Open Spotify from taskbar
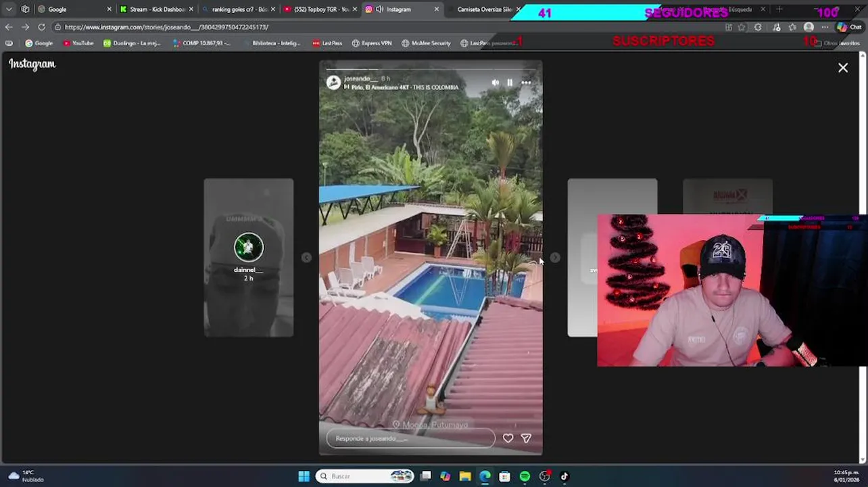The image size is (868, 487). [525, 476]
